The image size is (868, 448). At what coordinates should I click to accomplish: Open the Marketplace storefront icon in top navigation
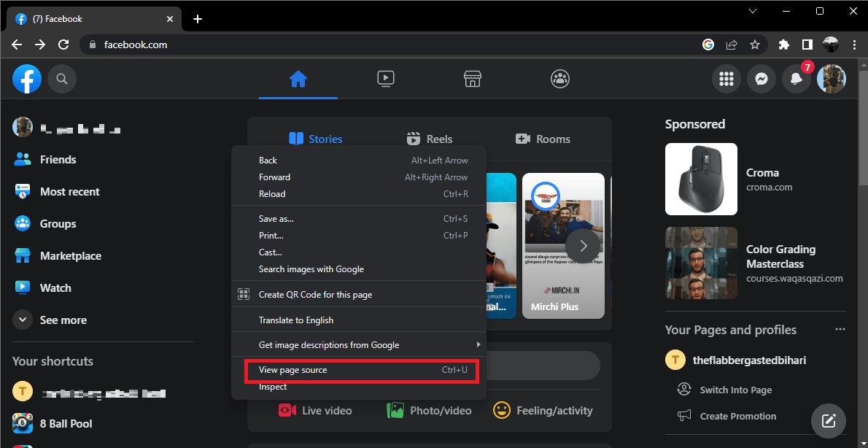click(x=472, y=80)
